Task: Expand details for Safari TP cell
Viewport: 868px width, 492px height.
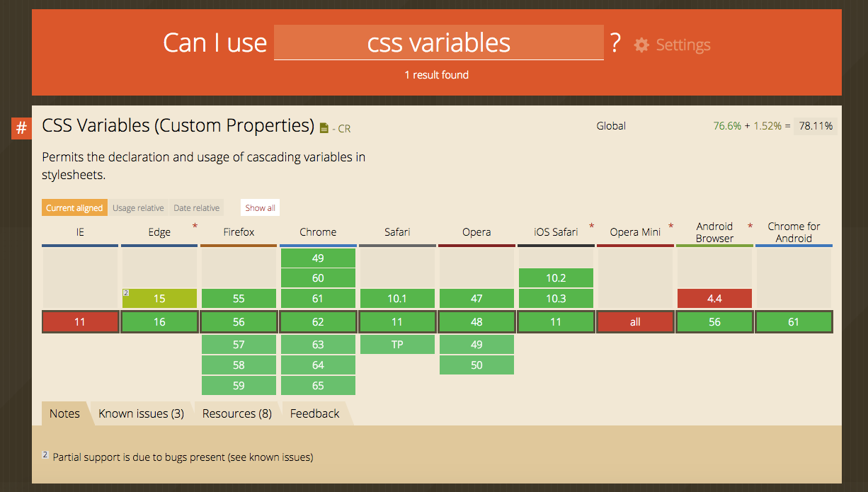Action: point(397,345)
